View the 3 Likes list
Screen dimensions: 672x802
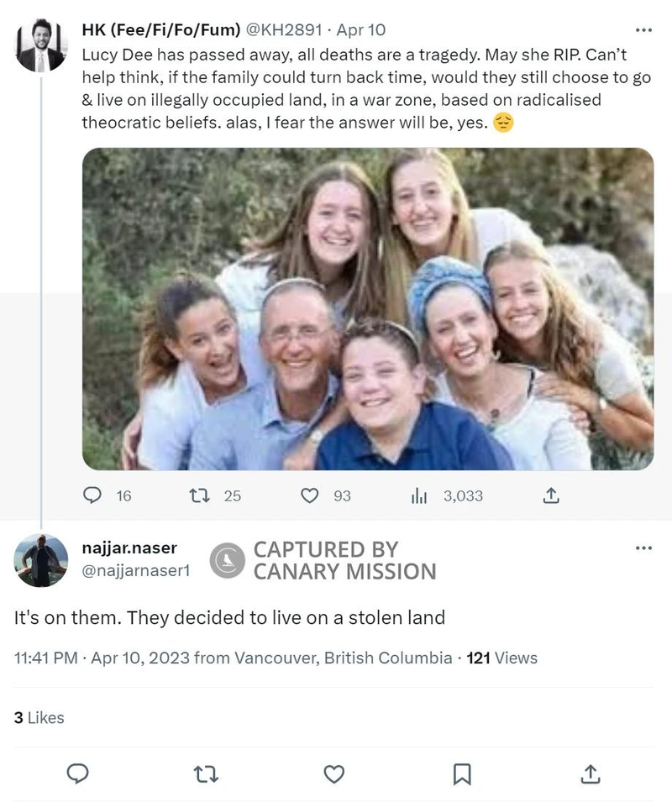[39, 717]
